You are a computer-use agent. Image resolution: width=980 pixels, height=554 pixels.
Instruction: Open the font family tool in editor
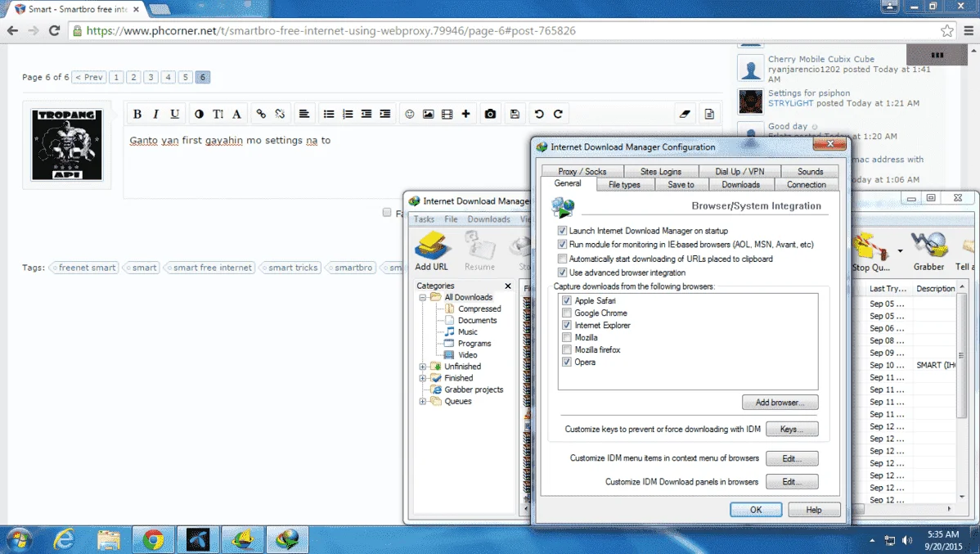pyautogui.click(x=236, y=114)
